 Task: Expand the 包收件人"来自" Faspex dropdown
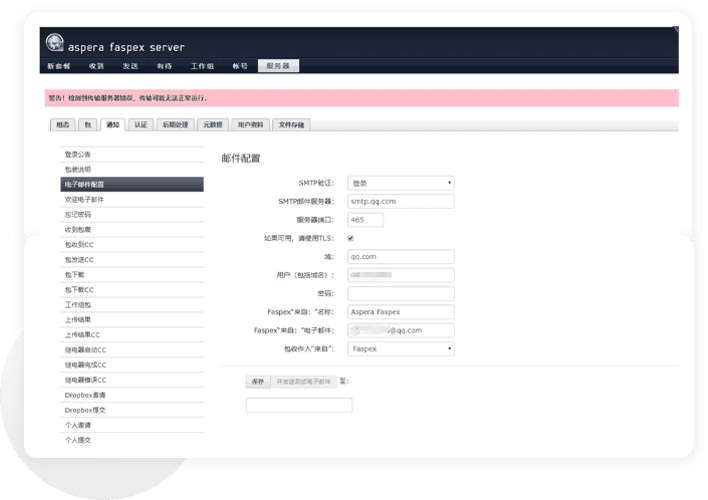(x=400, y=349)
